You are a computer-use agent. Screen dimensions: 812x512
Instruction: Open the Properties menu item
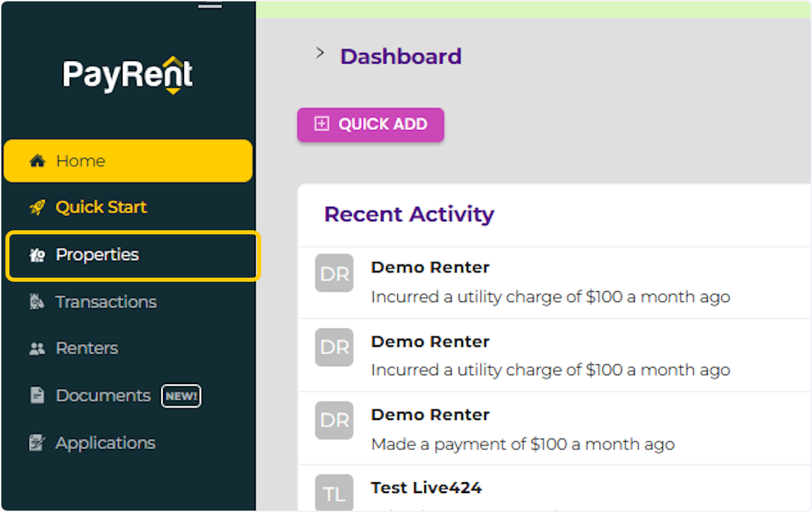[x=97, y=255]
